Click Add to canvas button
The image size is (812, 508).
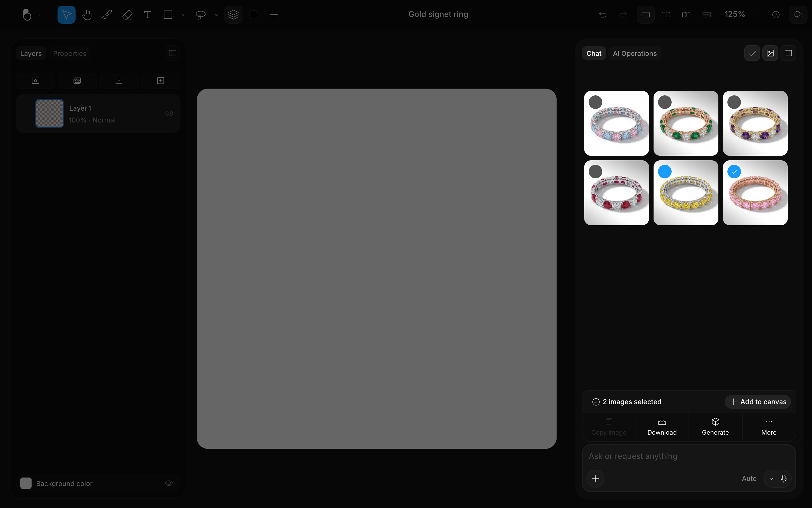pos(758,402)
